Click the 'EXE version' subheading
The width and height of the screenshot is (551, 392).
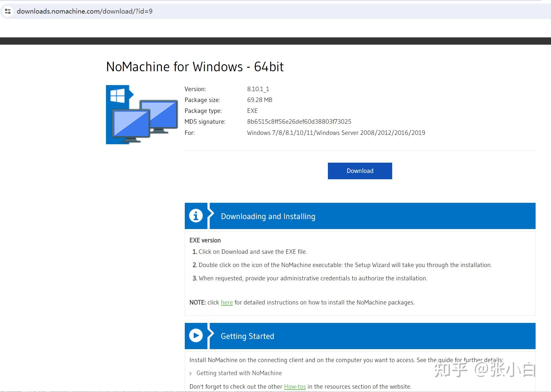point(205,240)
